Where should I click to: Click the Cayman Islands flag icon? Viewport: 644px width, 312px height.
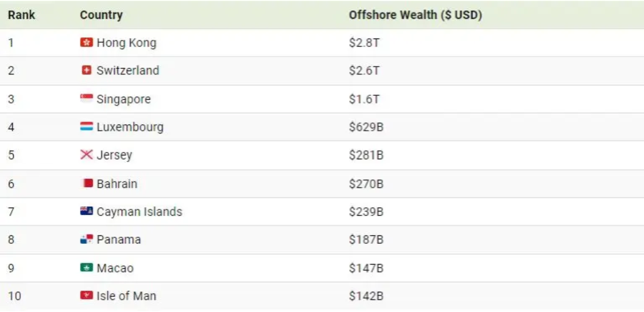pos(86,211)
